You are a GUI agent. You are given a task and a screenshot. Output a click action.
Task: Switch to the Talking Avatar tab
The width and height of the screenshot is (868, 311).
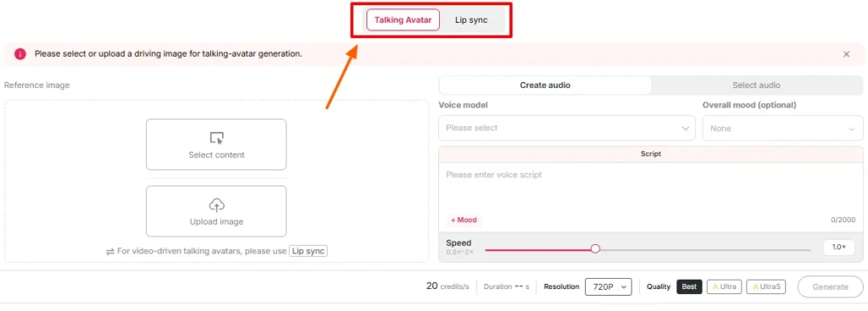403,20
